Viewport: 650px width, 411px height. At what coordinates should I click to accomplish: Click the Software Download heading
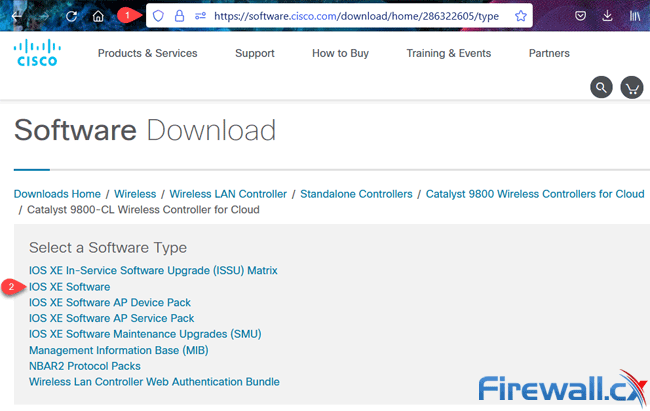tap(145, 130)
